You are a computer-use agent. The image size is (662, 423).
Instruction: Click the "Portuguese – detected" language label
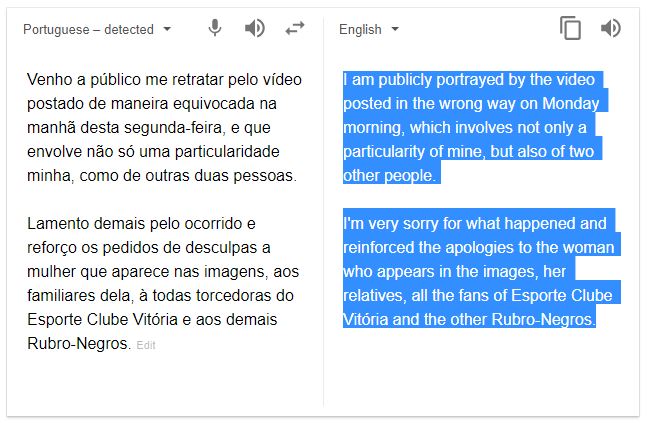click(88, 29)
